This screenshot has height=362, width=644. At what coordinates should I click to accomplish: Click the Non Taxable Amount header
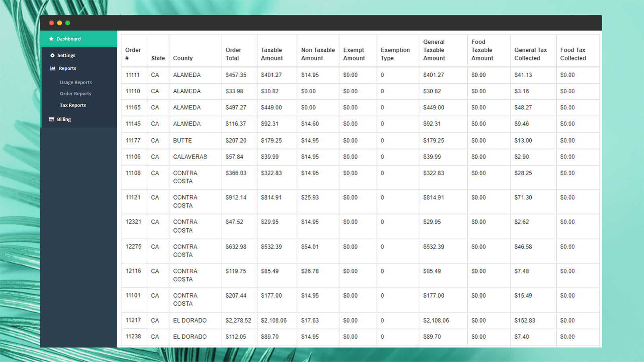pyautogui.click(x=318, y=54)
